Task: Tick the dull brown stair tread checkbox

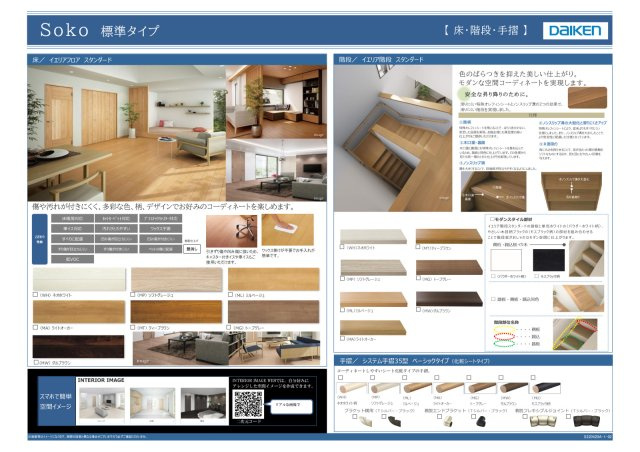Action: 418,310
